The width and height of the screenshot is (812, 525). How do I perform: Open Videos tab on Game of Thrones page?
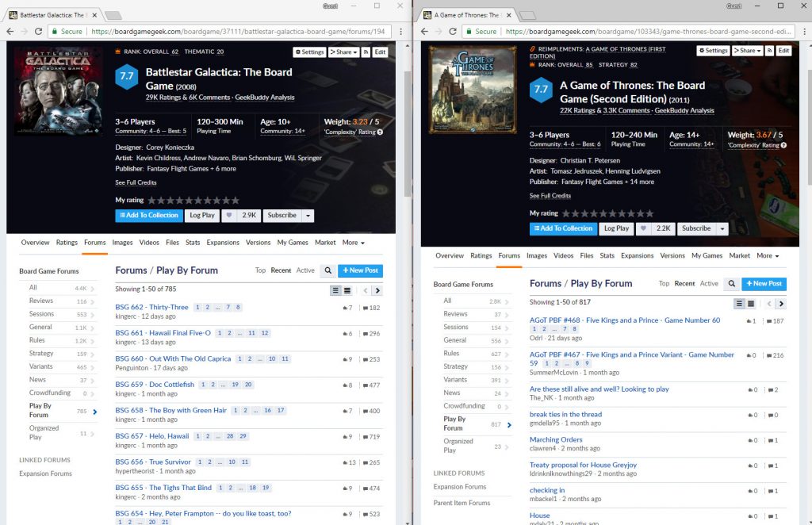click(564, 256)
